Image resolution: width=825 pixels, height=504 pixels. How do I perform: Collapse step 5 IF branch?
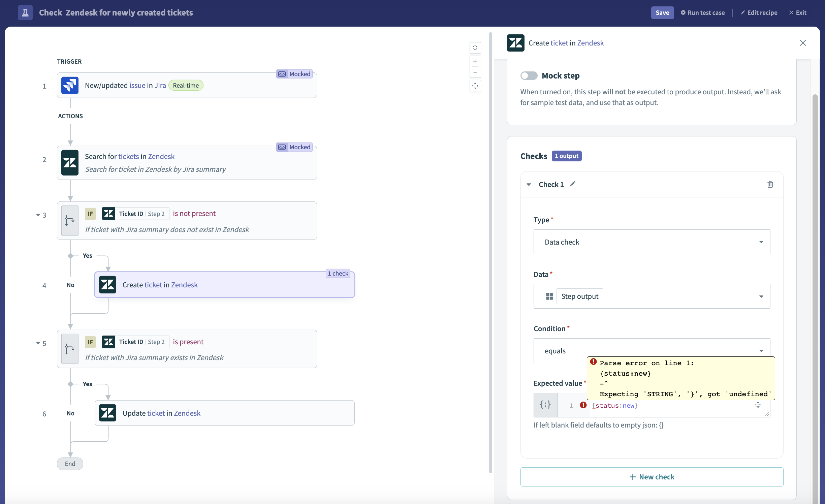(x=38, y=343)
